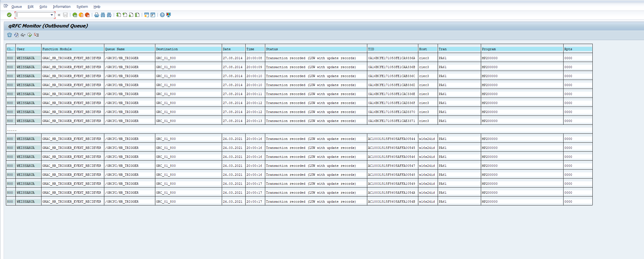Jump to last page icon
This screenshot has width=644, height=259.
137,15
